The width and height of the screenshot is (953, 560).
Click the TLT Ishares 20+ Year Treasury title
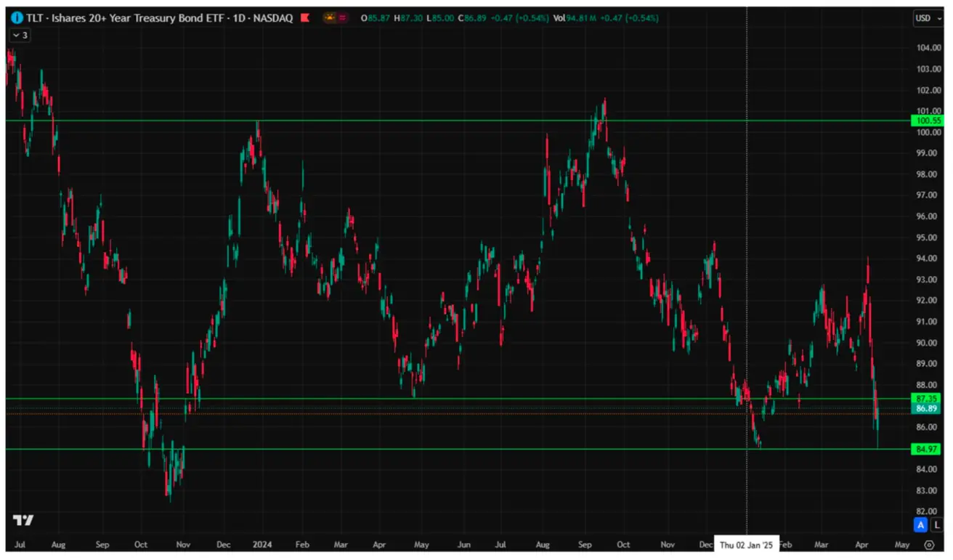(x=160, y=17)
